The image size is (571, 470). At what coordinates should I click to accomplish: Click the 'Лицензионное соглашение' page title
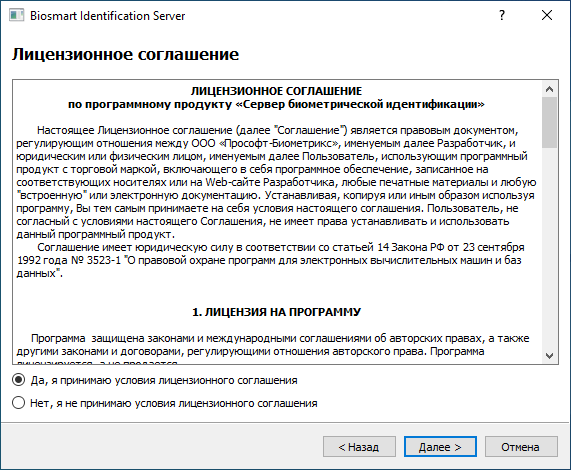[125, 54]
